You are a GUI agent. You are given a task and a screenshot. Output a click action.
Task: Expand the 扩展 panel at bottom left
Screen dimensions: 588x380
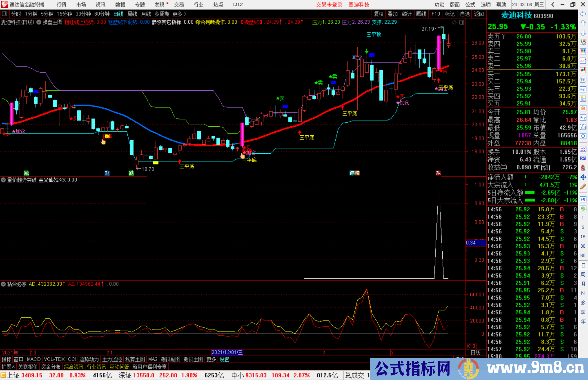(8, 367)
